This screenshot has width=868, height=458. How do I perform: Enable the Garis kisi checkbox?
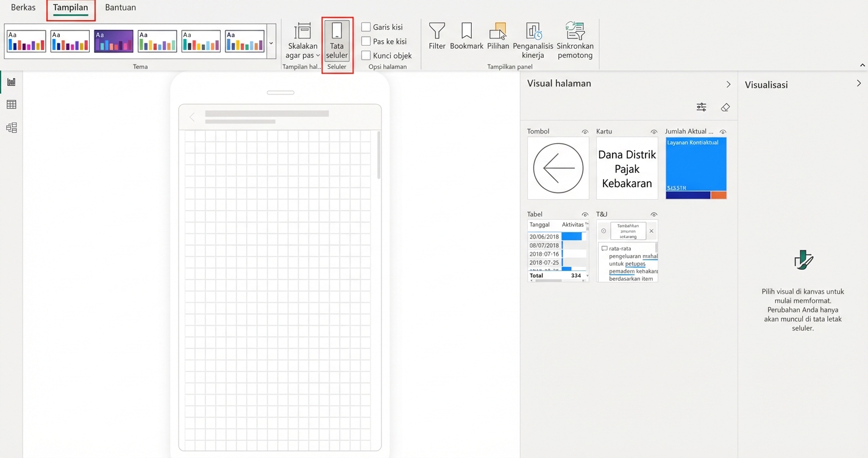click(x=366, y=27)
